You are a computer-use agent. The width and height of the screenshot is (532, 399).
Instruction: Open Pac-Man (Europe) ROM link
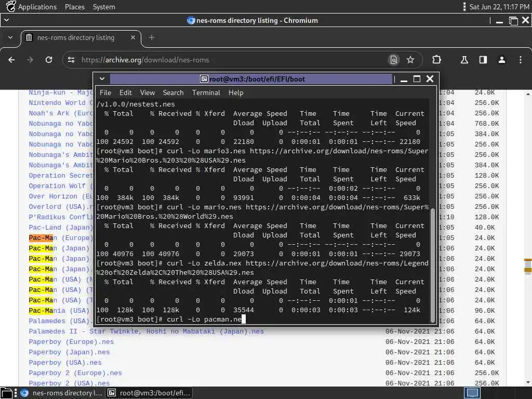[x=61, y=238]
